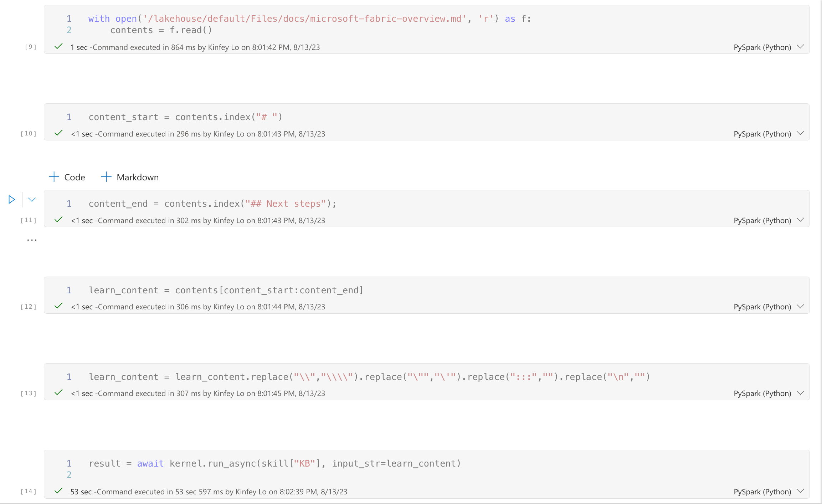Expand language dropdown of cell 10
This screenshot has height=504, width=822.
pyautogui.click(x=800, y=133)
